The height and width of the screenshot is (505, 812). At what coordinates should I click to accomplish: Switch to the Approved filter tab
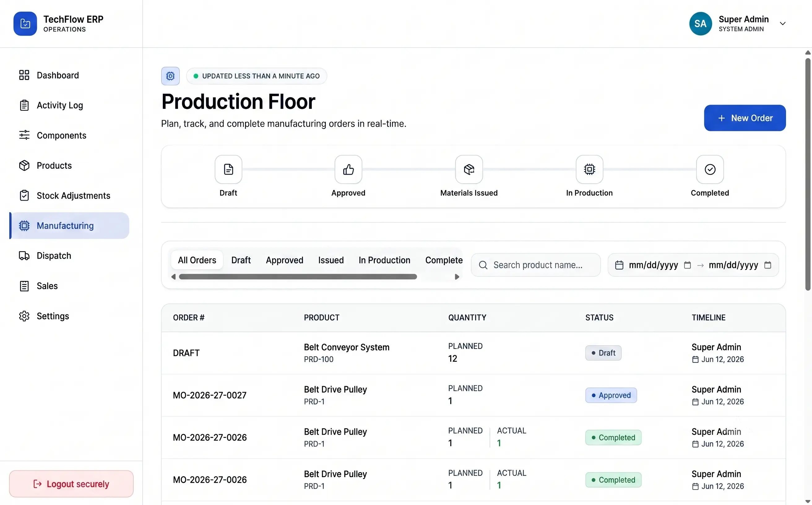(x=285, y=260)
